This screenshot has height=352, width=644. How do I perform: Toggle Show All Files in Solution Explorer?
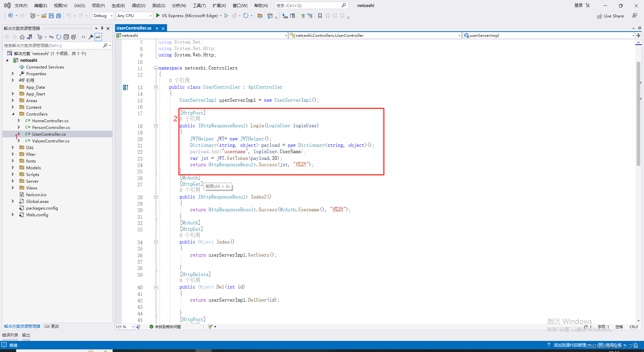[73, 37]
